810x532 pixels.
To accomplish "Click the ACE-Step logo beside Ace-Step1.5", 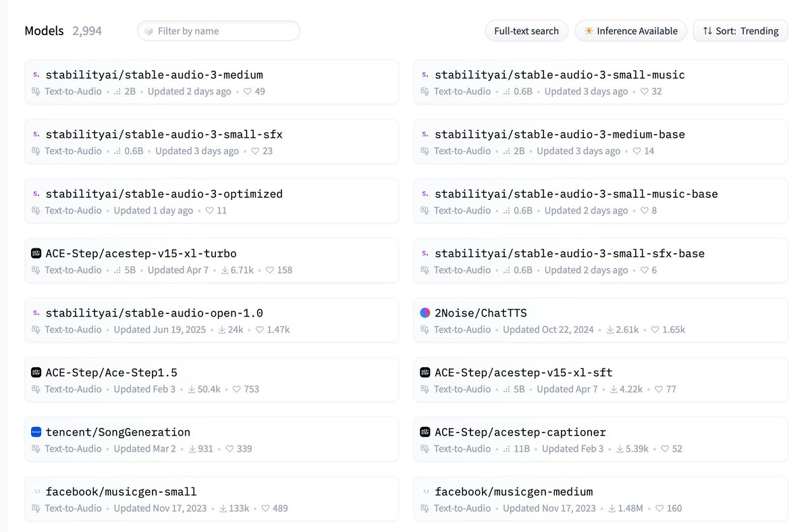I will tap(36, 373).
